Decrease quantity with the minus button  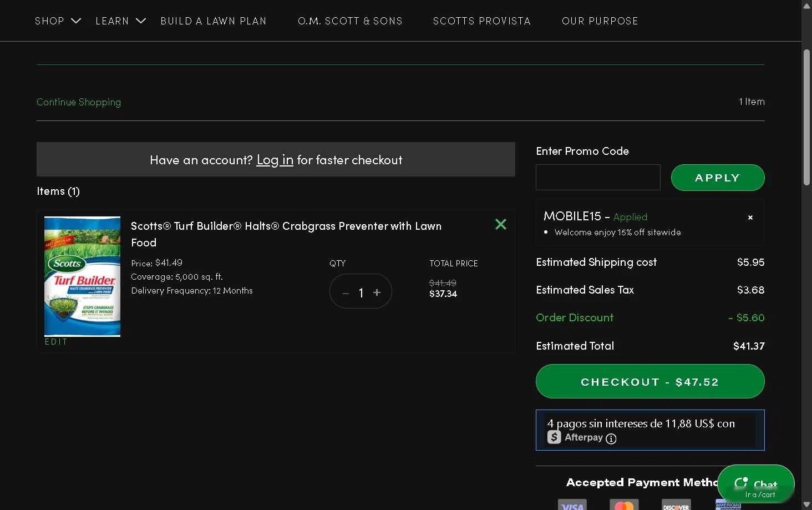point(346,292)
